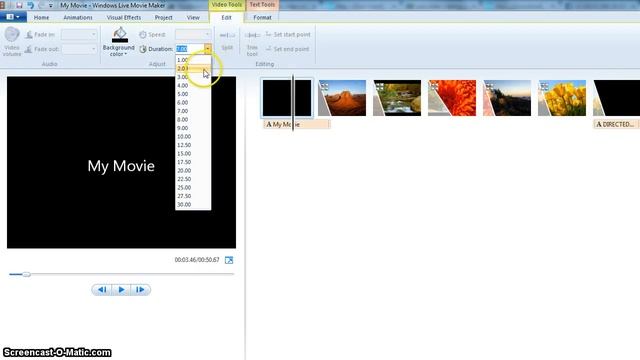Switch to the Visual Effects tab
This screenshot has width=640, height=360.
[124, 18]
